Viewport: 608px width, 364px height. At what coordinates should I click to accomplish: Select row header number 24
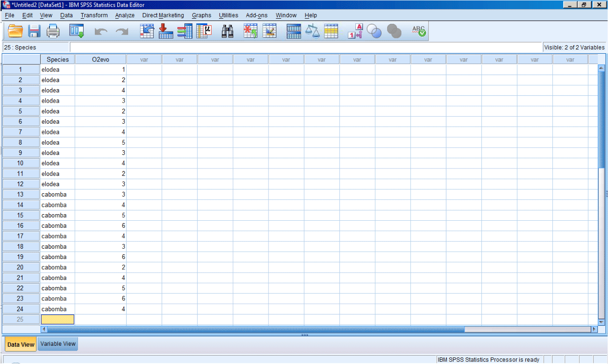pyautogui.click(x=21, y=309)
